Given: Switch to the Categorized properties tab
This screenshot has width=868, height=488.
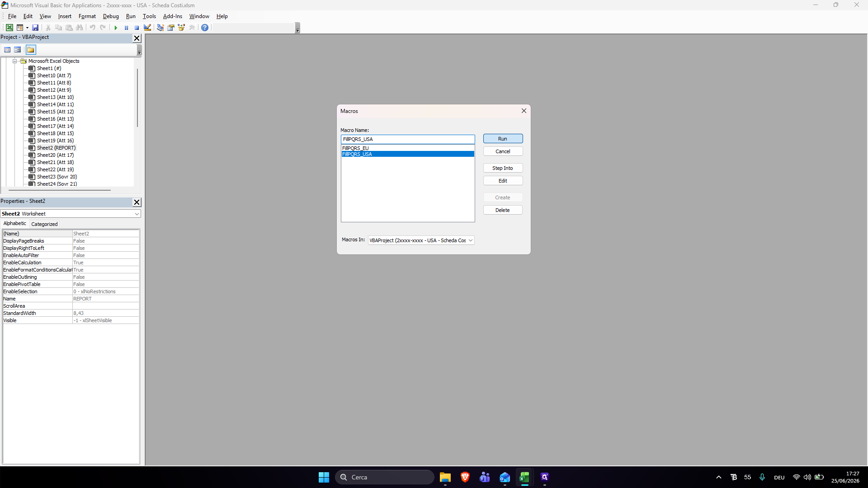Looking at the screenshot, I should pyautogui.click(x=44, y=224).
